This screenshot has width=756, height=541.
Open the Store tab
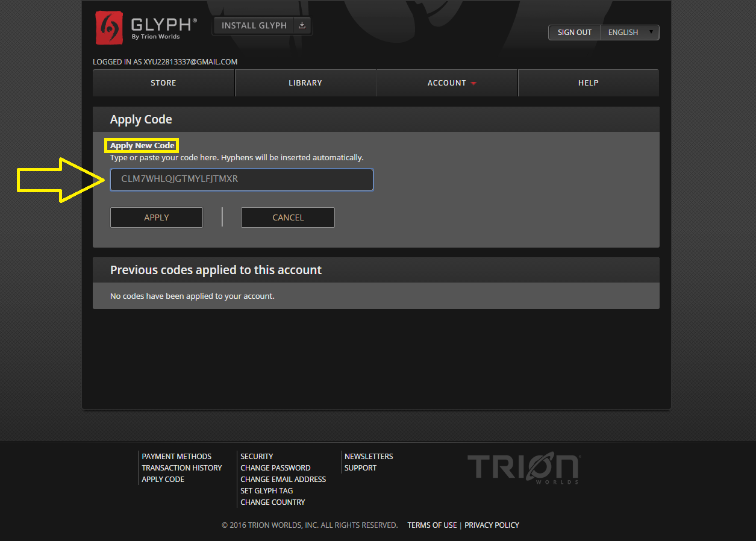[x=163, y=83]
